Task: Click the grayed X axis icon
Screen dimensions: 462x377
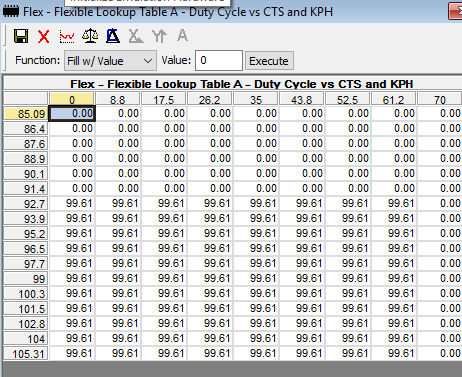Action: tap(136, 36)
